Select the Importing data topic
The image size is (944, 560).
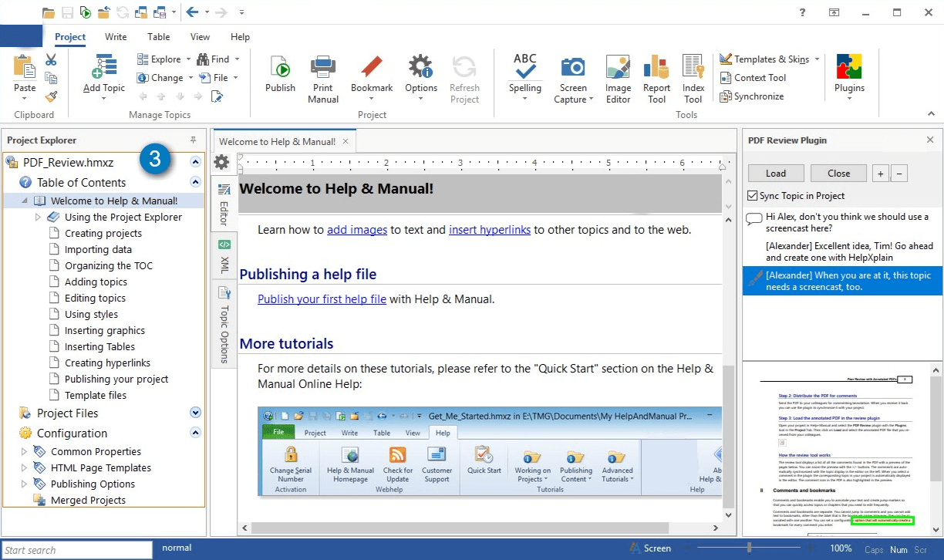[98, 250]
